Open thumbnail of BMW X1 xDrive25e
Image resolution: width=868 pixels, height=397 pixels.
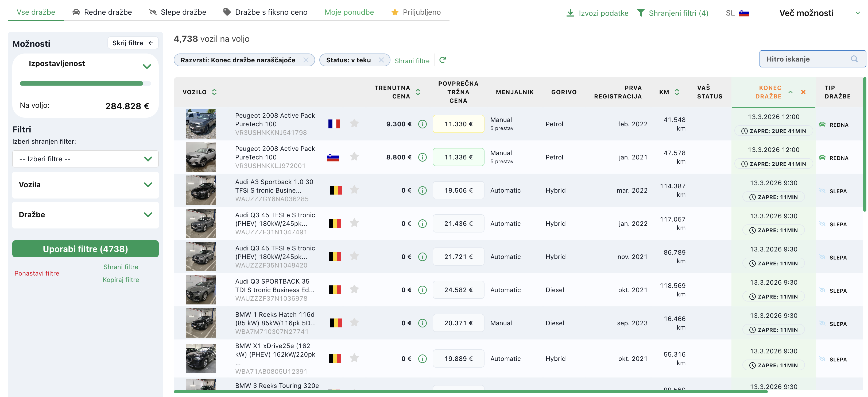(201, 358)
